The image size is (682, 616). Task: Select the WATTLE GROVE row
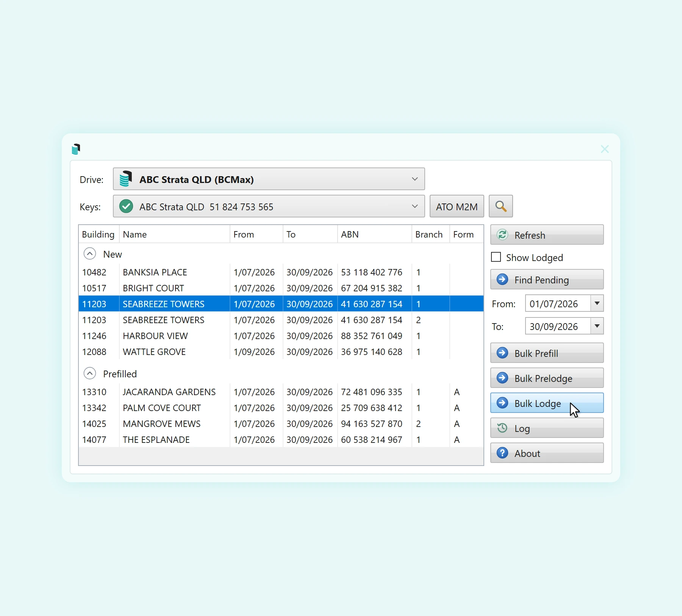coord(281,352)
